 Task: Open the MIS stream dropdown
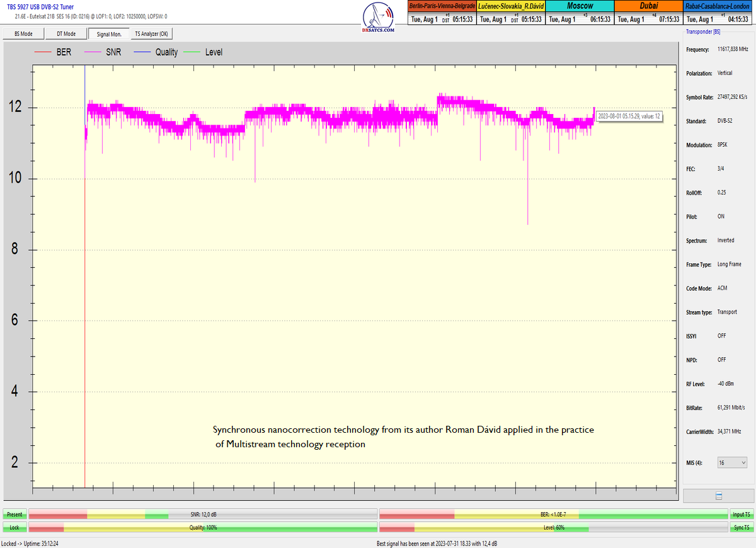tap(732, 463)
